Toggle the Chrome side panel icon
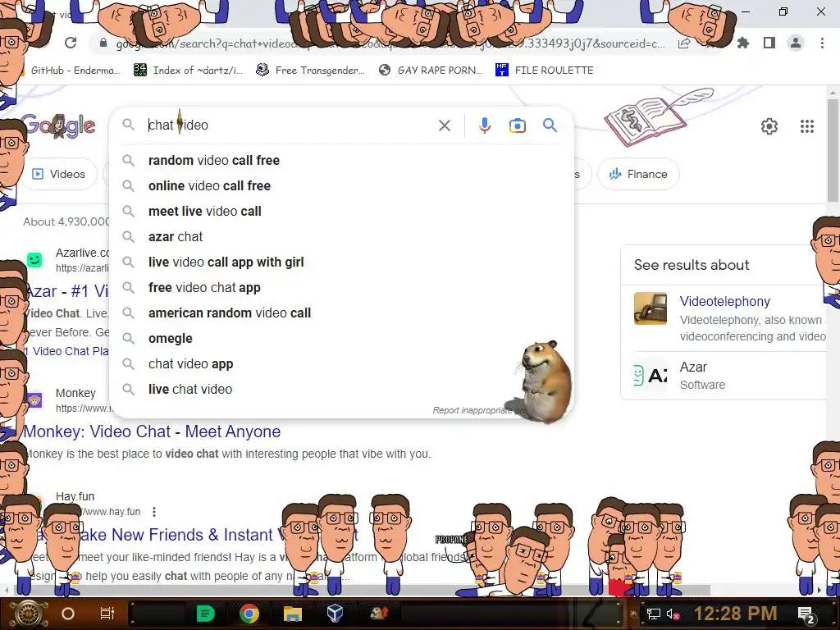The height and width of the screenshot is (630, 840). click(769, 43)
